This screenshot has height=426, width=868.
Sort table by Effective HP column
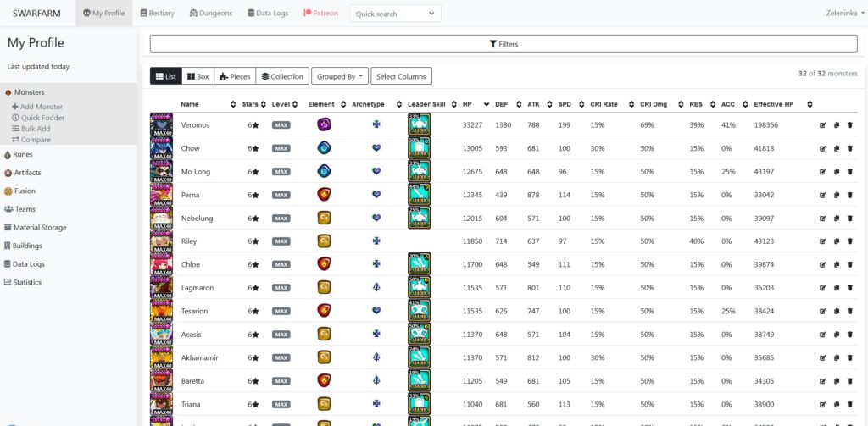pyautogui.click(x=782, y=104)
